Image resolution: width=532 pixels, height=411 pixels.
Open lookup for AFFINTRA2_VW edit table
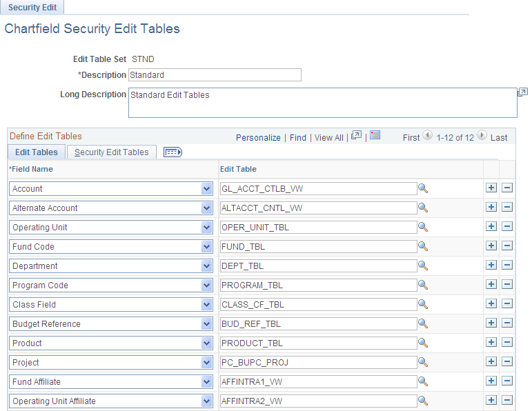pyautogui.click(x=423, y=401)
